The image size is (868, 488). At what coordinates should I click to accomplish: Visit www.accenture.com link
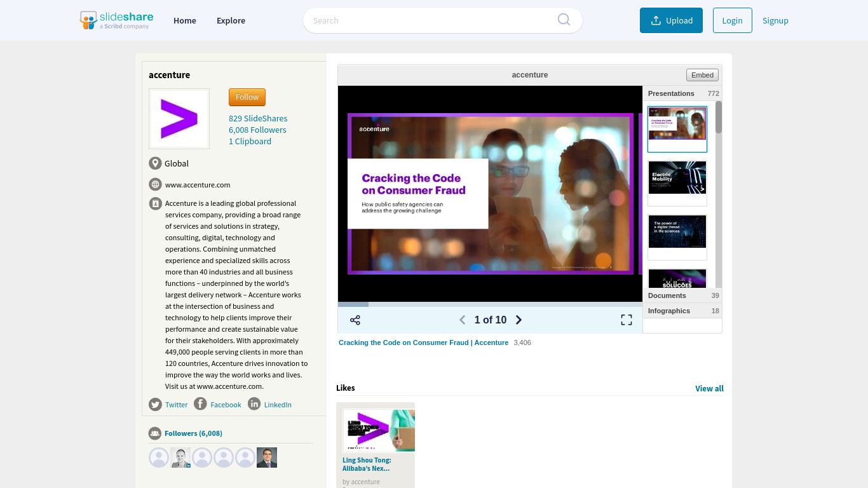click(x=198, y=185)
